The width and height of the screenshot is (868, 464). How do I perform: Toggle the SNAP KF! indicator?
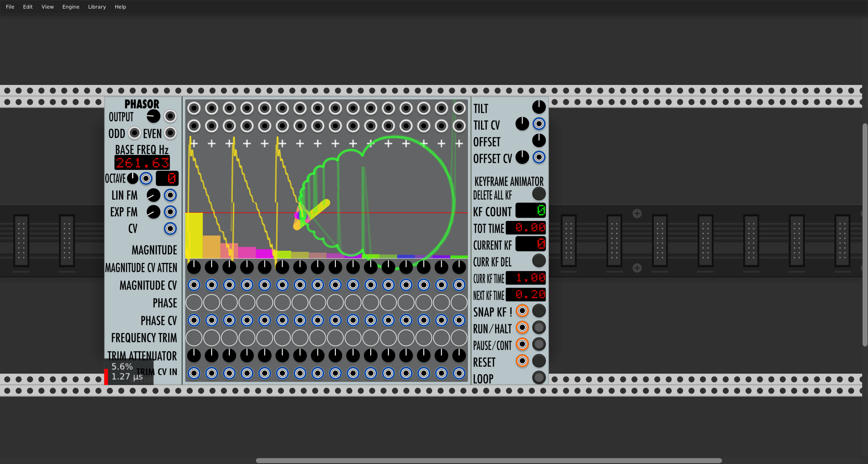click(x=522, y=310)
